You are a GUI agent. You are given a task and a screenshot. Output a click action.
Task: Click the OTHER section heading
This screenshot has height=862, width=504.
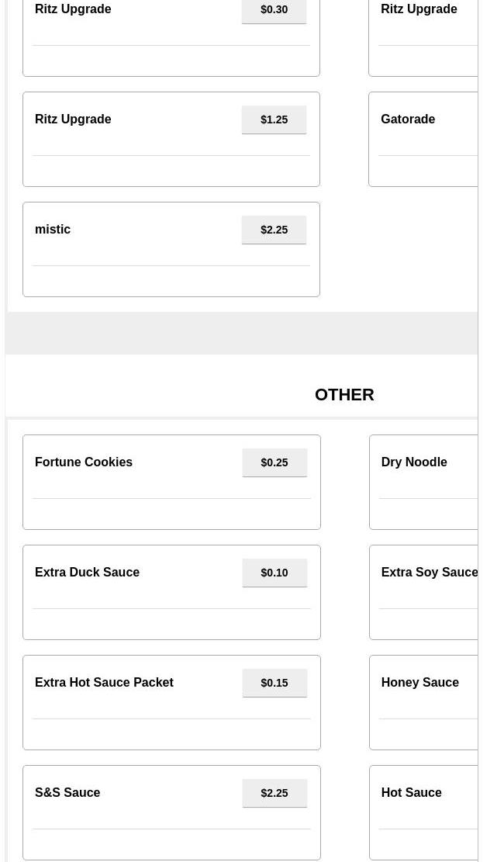[x=344, y=395]
